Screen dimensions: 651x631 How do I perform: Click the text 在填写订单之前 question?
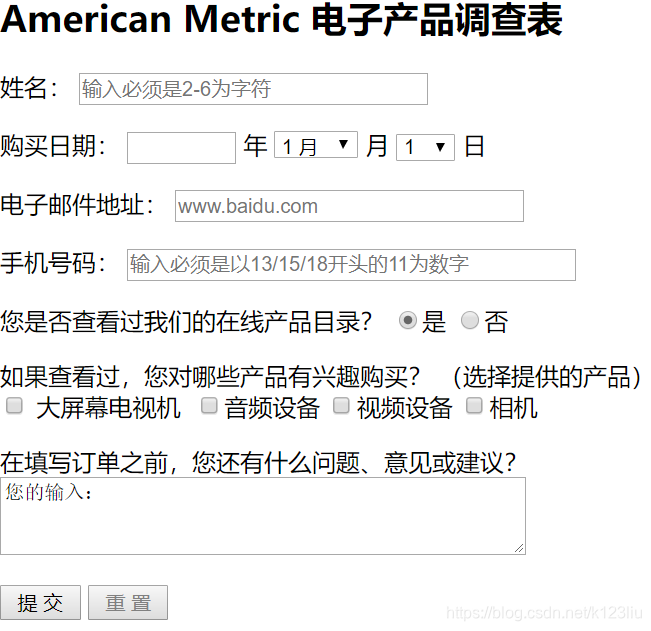coord(258,463)
